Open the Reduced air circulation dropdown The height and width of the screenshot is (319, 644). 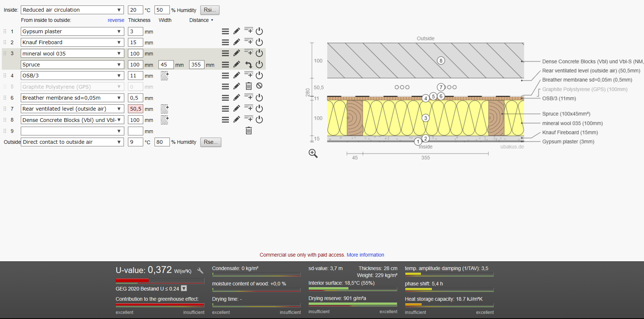72,10
